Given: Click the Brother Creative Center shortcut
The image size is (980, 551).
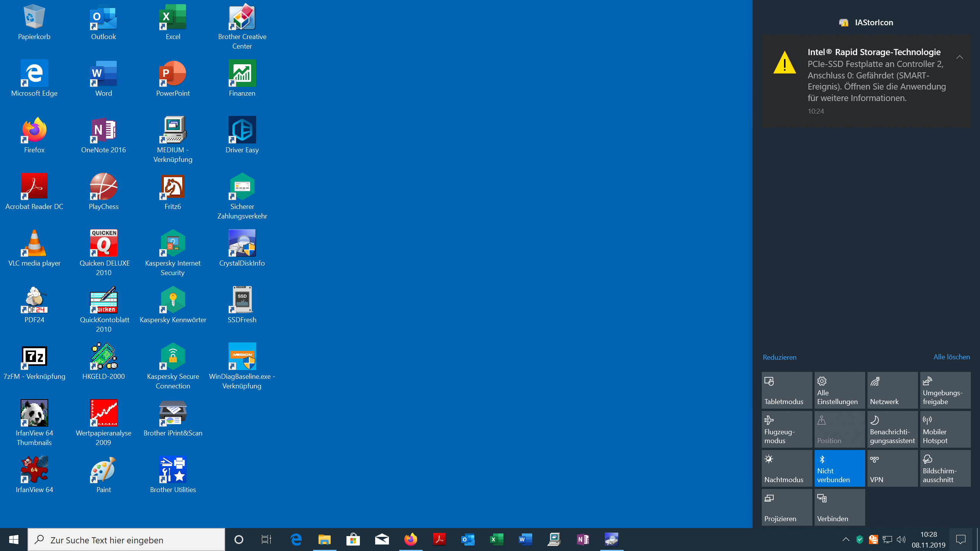Looking at the screenshot, I should click(x=242, y=27).
